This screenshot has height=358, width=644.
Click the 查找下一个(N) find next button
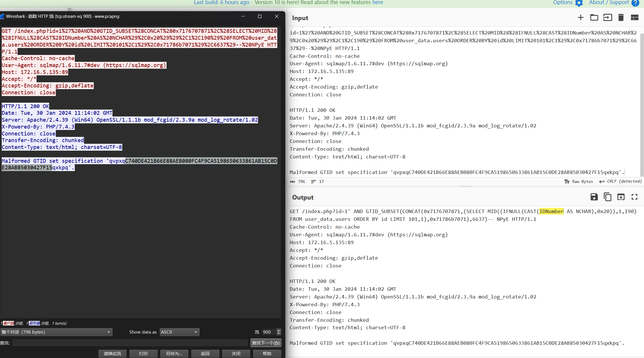coord(266,343)
